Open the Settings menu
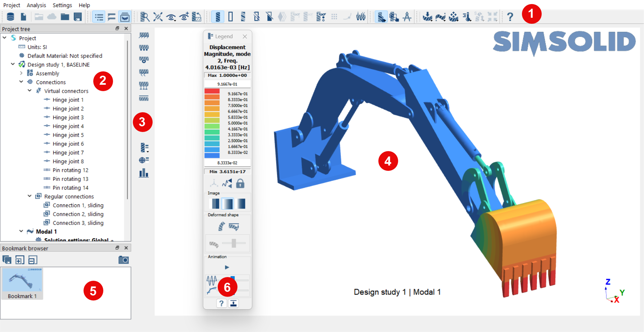Image resolution: width=644 pixels, height=332 pixels. point(62,5)
